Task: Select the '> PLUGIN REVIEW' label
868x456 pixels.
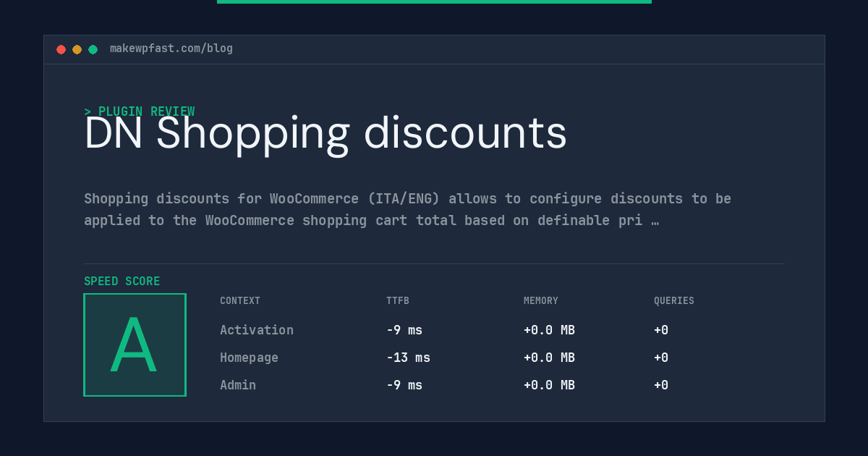Action: [139, 111]
